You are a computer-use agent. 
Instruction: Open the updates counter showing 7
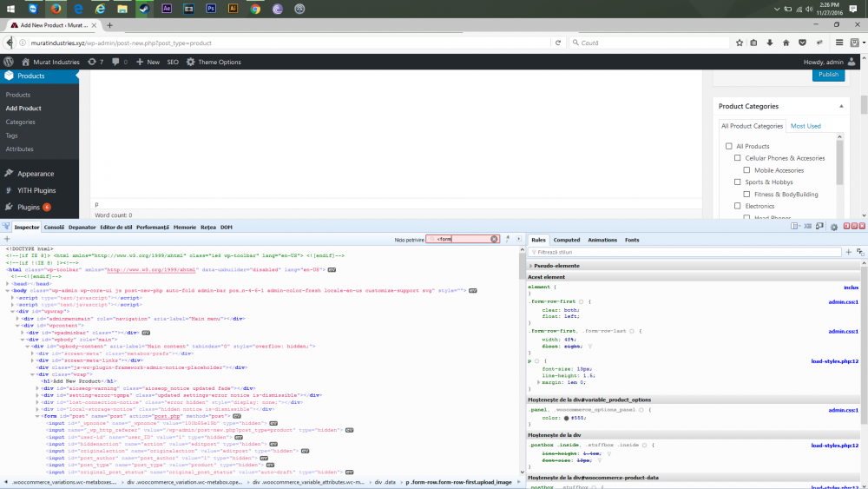95,62
